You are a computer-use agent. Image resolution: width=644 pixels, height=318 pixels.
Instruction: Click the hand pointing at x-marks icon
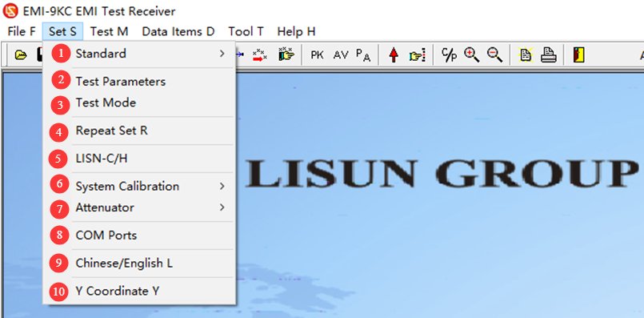[x=286, y=54]
